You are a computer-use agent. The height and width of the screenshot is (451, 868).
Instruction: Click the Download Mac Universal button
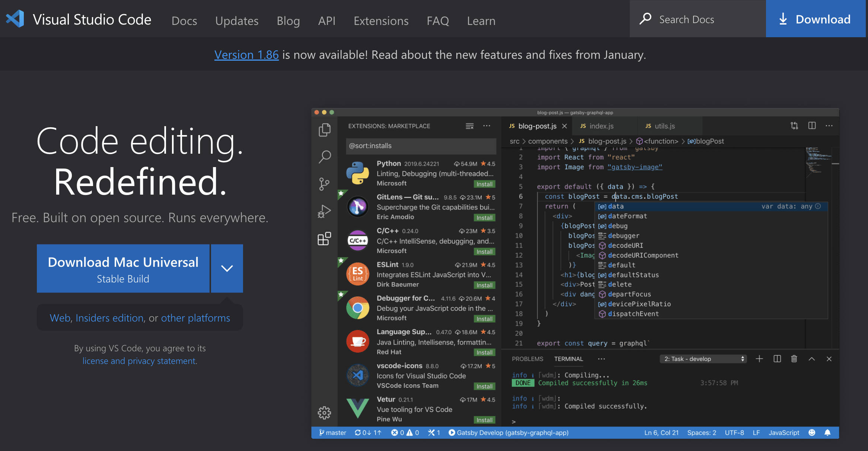[x=123, y=268]
